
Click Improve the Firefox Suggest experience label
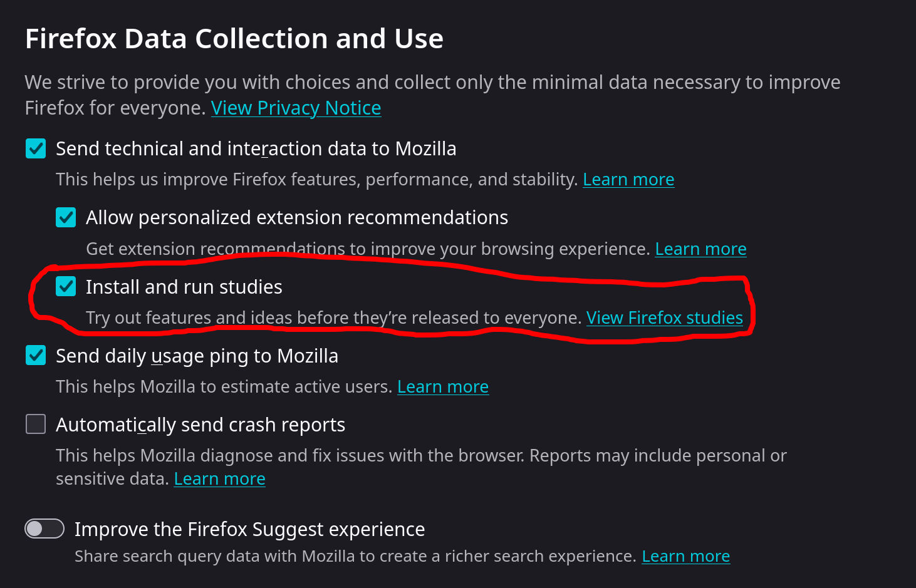pyautogui.click(x=249, y=529)
